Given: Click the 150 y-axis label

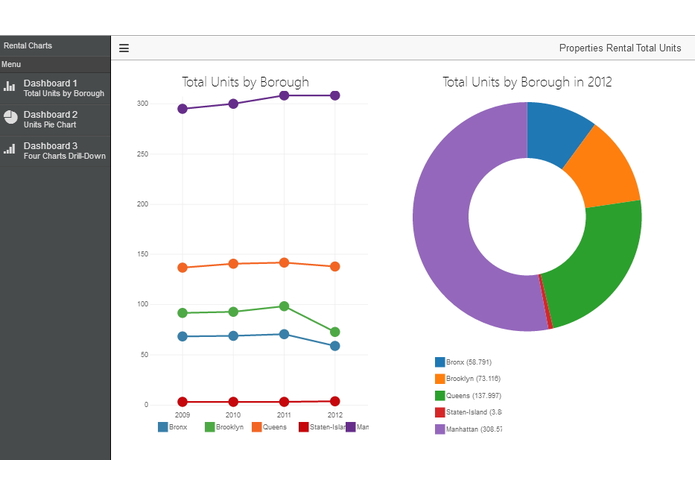Looking at the screenshot, I should [x=143, y=254].
